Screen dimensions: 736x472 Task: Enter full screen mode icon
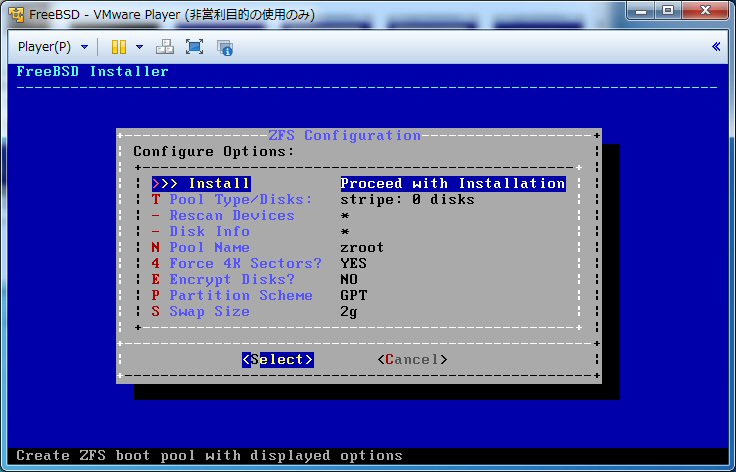(x=194, y=47)
